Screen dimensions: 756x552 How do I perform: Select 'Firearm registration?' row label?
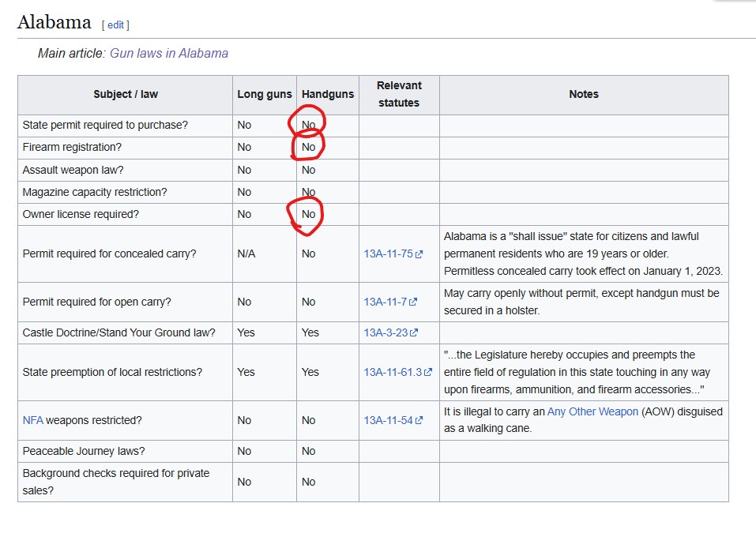coord(73,147)
